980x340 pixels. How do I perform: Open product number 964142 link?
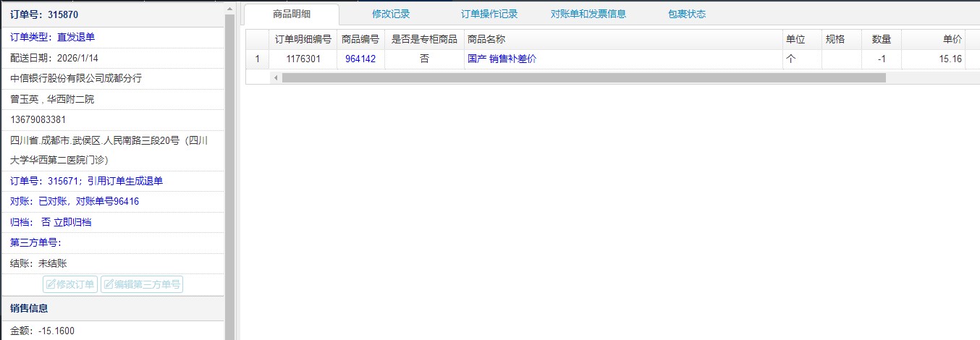(360, 59)
